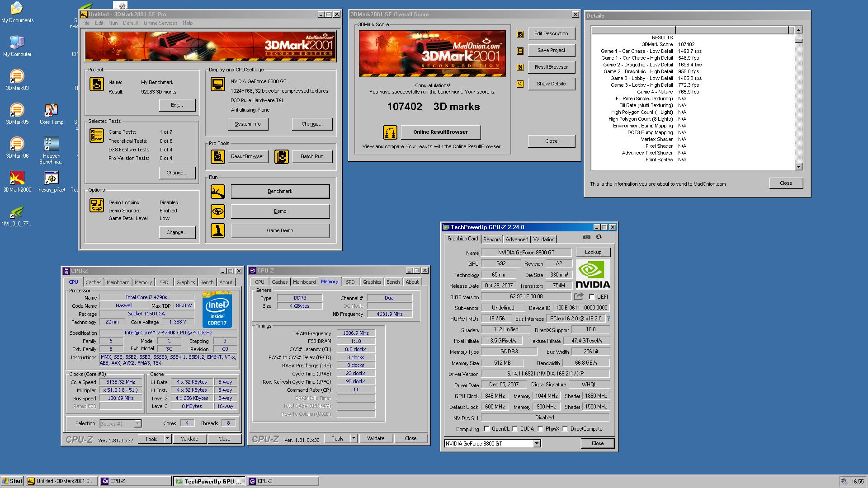The image size is (868, 488).
Task: Click the Edit Description icon in Overall Score
Action: point(520,34)
